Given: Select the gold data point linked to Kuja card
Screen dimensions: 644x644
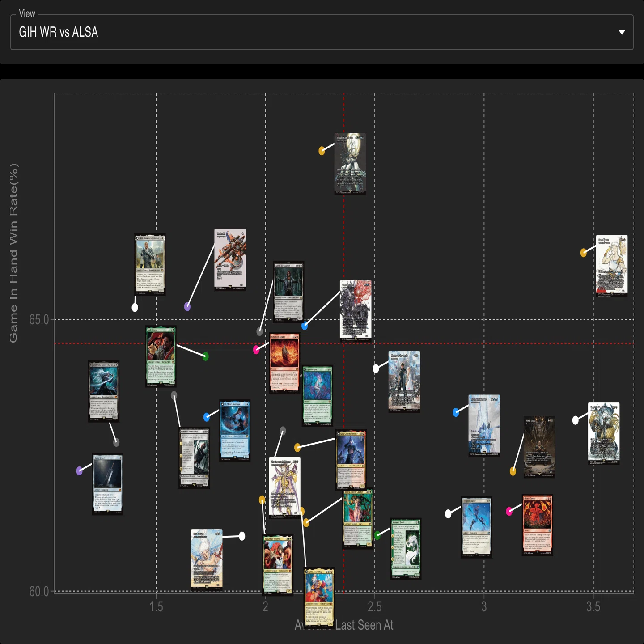Looking at the screenshot, I should coord(297,447).
